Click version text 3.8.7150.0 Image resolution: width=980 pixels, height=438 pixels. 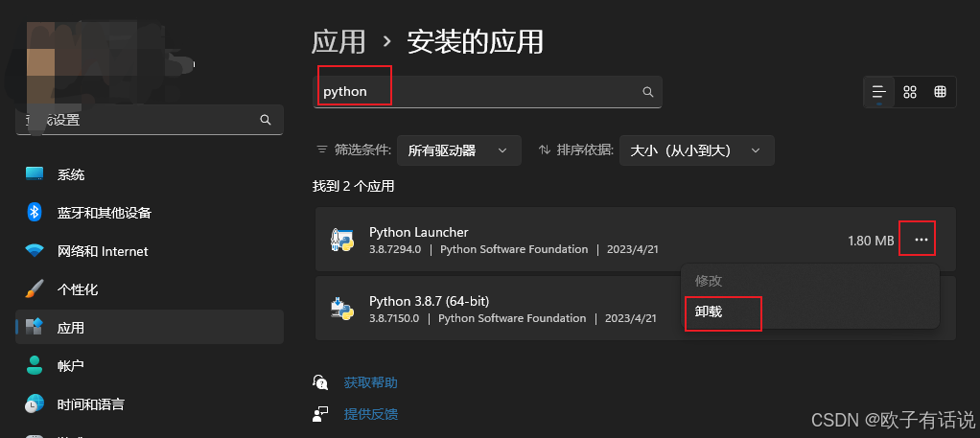tap(394, 318)
